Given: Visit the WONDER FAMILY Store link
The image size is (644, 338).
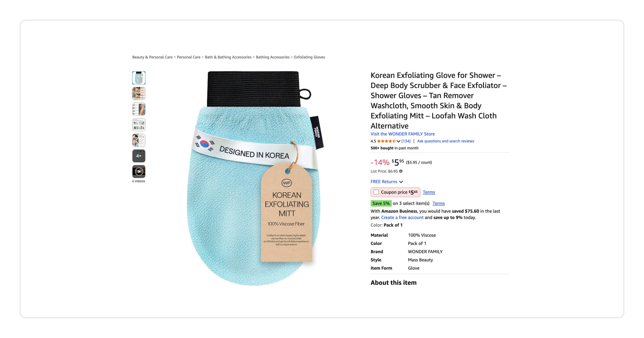Looking at the screenshot, I should (402, 134).
